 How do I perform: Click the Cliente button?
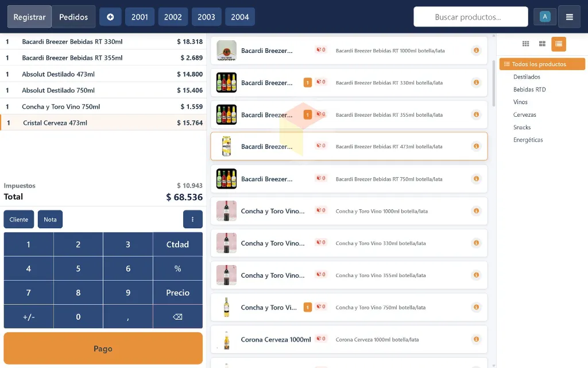(x=19, y=219)
